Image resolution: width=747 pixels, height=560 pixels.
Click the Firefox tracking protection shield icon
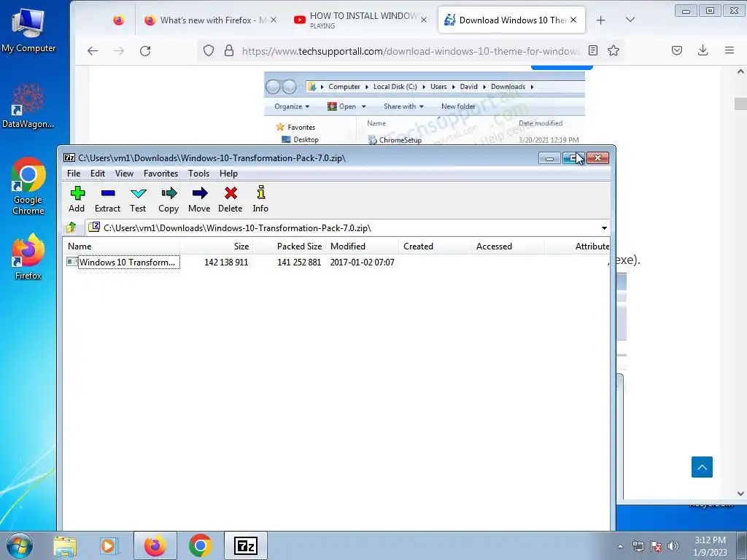coord(209,50)
